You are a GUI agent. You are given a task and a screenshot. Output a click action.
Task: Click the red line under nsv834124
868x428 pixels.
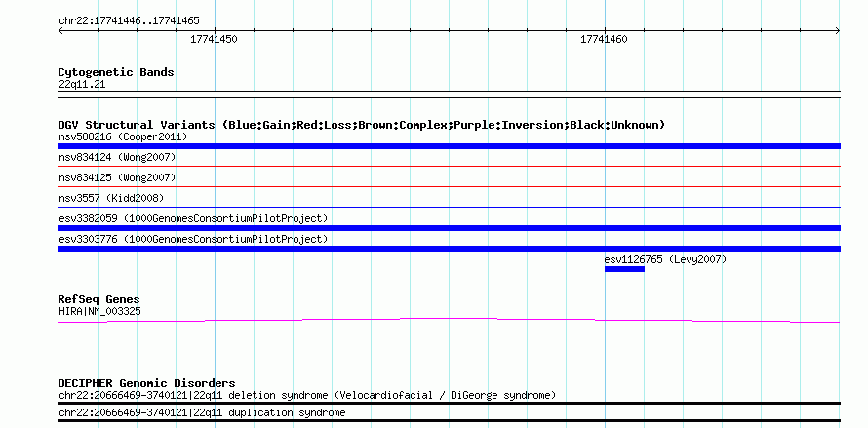point(449,166)
